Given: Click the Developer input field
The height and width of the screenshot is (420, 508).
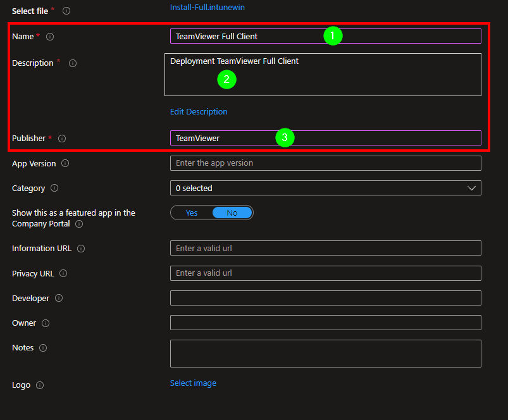Looking at the screenshot, I should (326, 298).
